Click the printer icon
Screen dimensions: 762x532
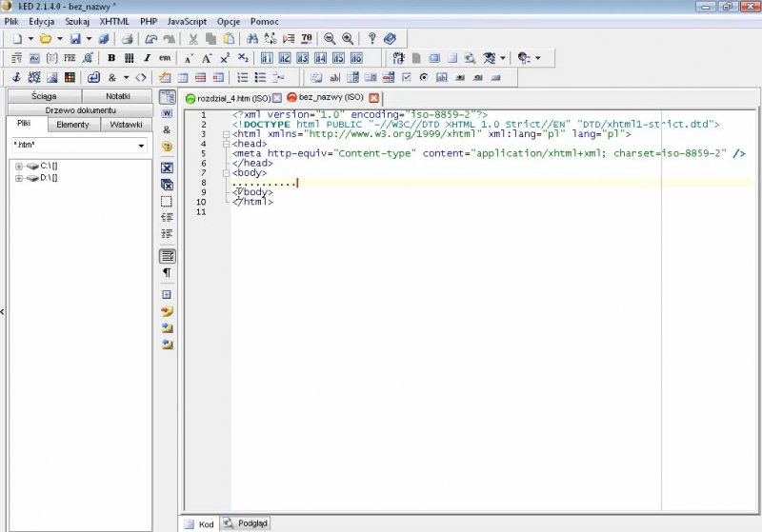(x=127, y=39)
